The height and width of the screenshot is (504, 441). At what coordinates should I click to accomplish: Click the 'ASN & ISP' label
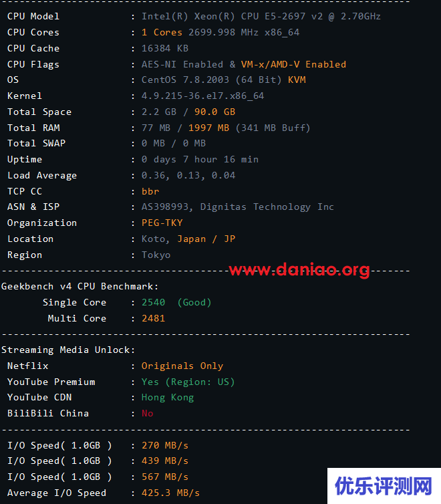click(33, 207)
